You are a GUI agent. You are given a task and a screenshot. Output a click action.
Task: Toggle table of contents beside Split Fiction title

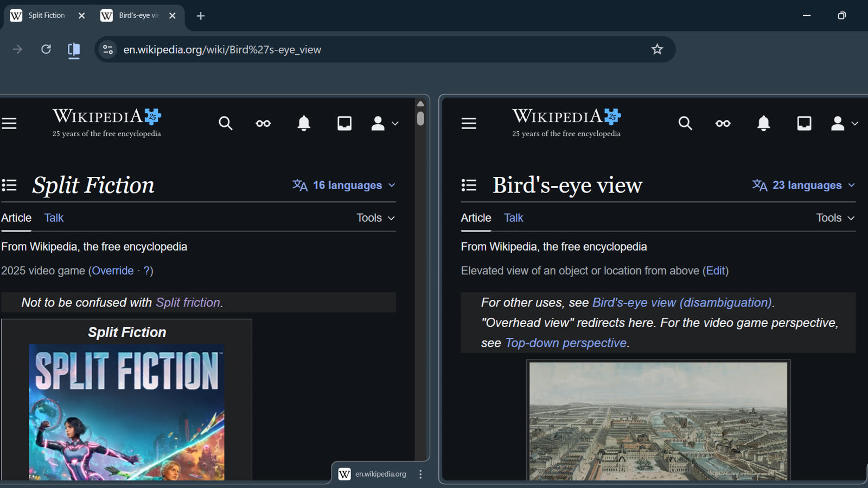9,185
